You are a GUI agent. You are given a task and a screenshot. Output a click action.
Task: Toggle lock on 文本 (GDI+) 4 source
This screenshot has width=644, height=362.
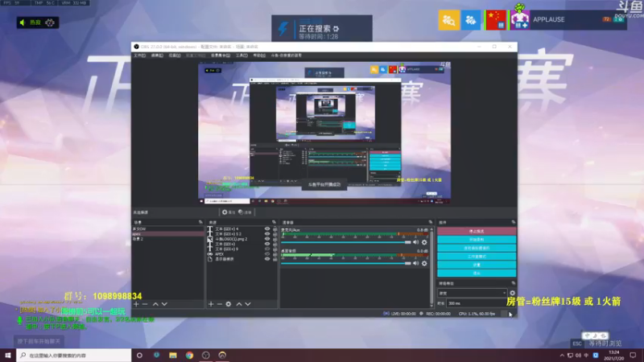tap(275, 229)
